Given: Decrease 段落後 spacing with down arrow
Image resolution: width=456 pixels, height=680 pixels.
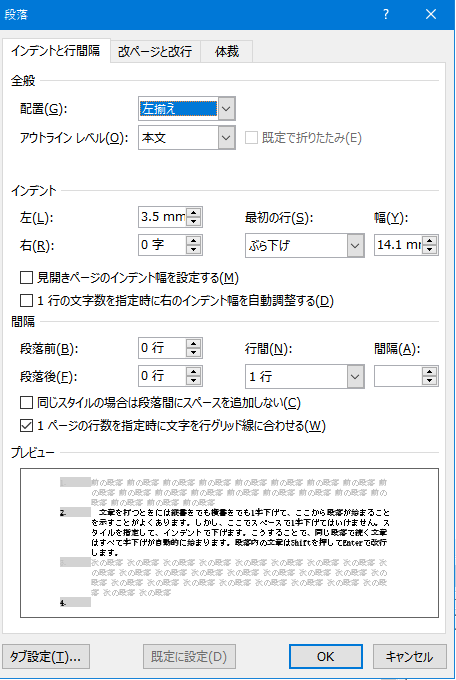Looking at the screenshot, I should tap(194, 380).
